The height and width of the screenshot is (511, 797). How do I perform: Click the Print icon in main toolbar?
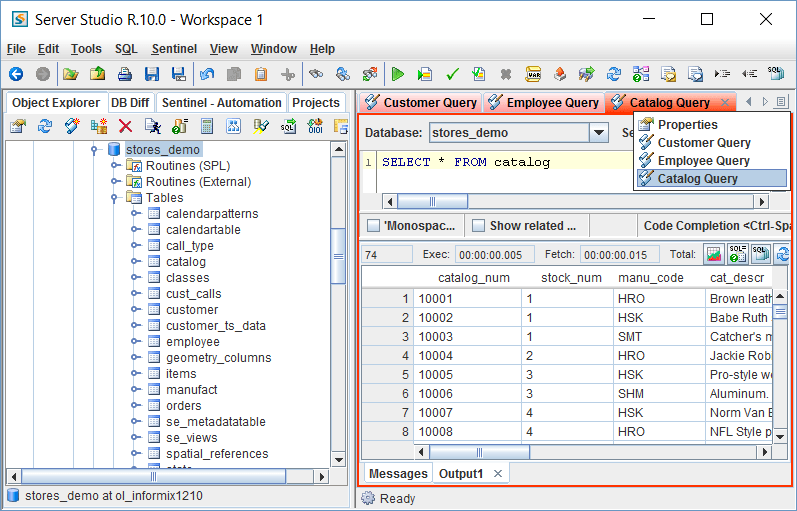pyautogui.click(x=125, y=74)
